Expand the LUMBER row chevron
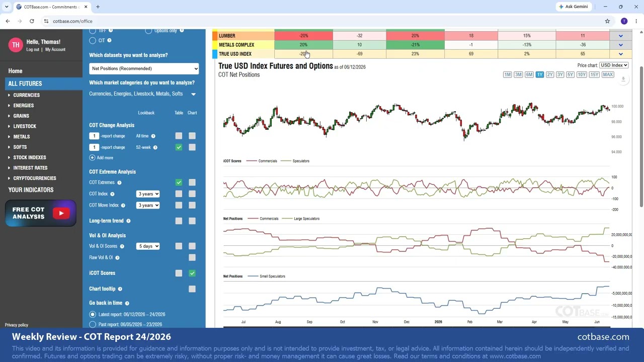 tap(620, 36)
